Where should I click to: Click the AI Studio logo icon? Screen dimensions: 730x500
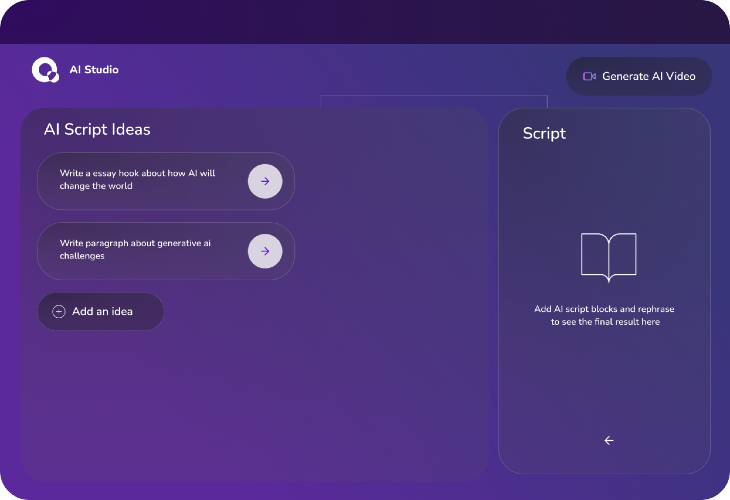pos(45,70)
